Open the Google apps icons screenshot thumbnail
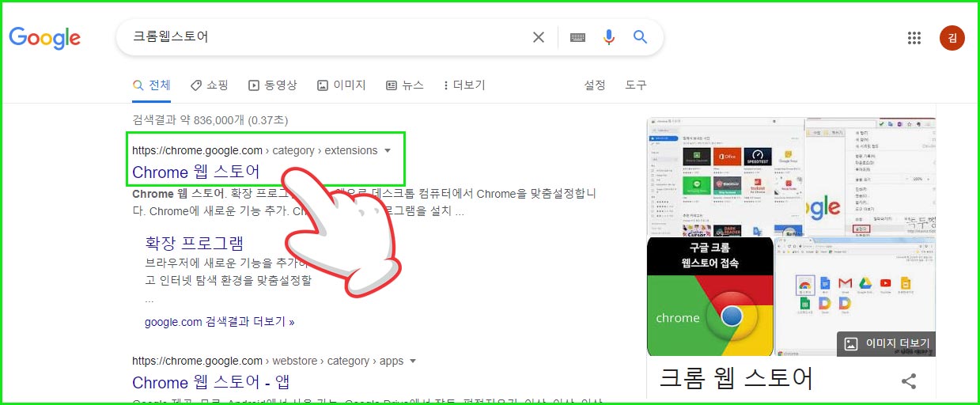Image resolution: width=980 pixels, height=405 pixels. point(855,297)
